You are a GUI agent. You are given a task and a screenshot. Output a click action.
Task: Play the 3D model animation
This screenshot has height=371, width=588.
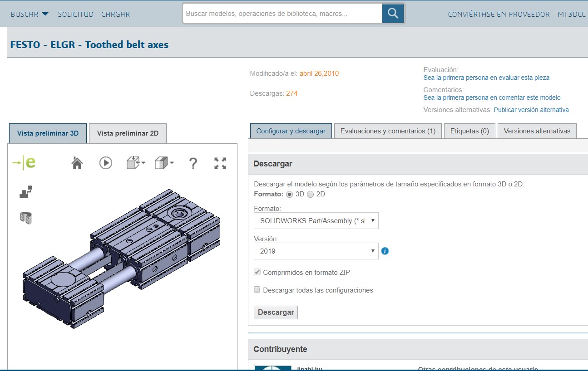coord(106,163)
